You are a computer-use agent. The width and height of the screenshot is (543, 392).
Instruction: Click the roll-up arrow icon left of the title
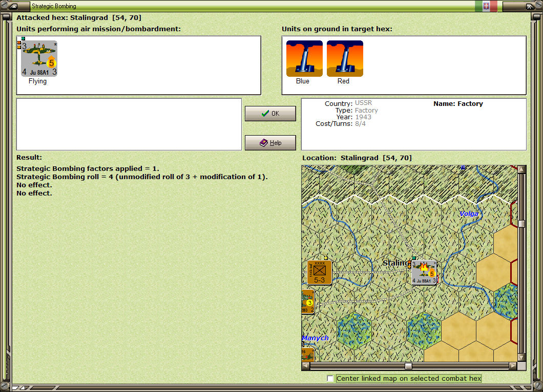pos(13,6)
